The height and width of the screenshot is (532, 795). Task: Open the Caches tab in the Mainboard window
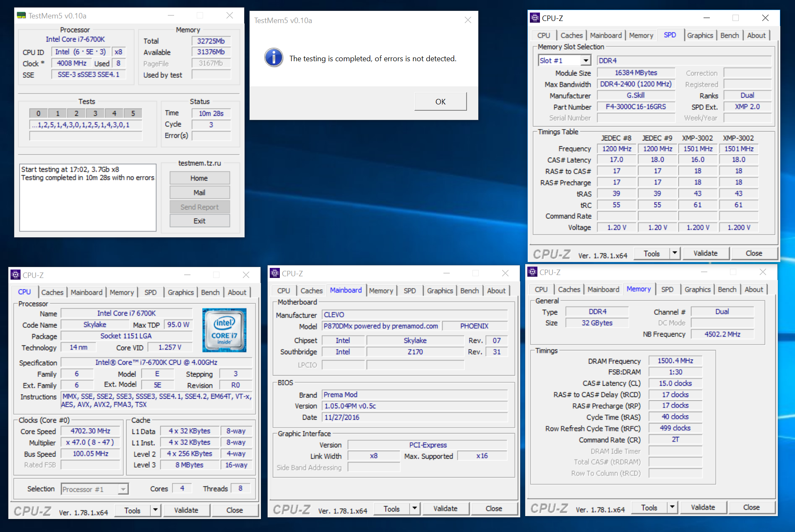point(311,291)
